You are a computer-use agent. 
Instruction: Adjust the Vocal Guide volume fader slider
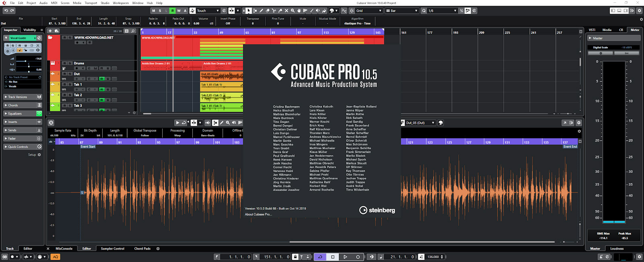tap(26, 61)
